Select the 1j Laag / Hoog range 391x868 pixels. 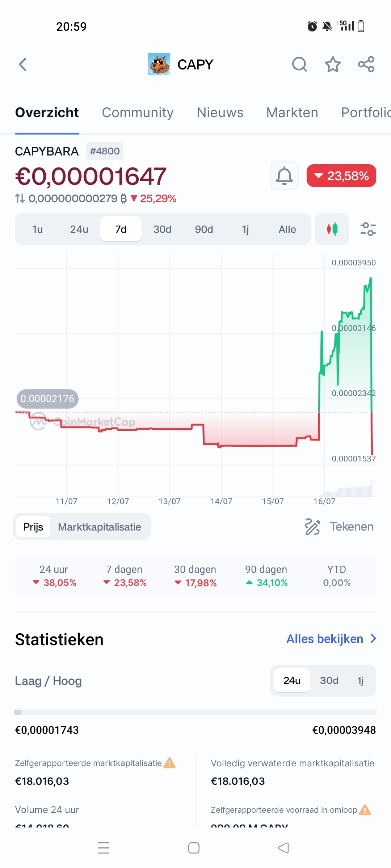pos(360,681)
